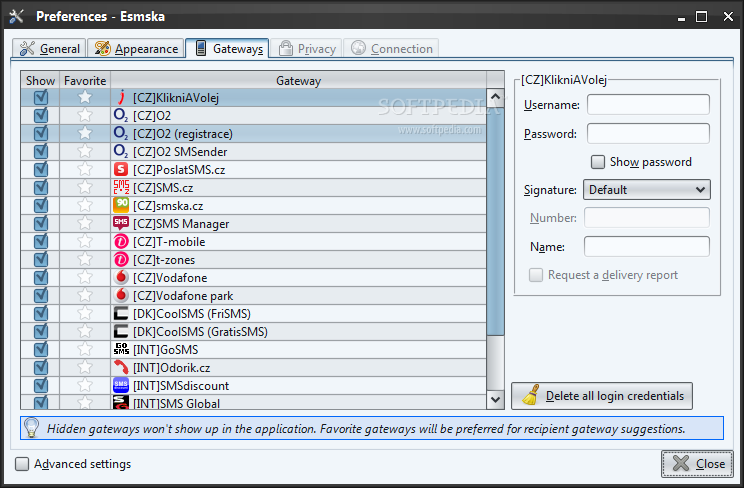Click the GoSMS gateway icon
The height and width of the screenshot is (488, 744).
pos(121,349)
